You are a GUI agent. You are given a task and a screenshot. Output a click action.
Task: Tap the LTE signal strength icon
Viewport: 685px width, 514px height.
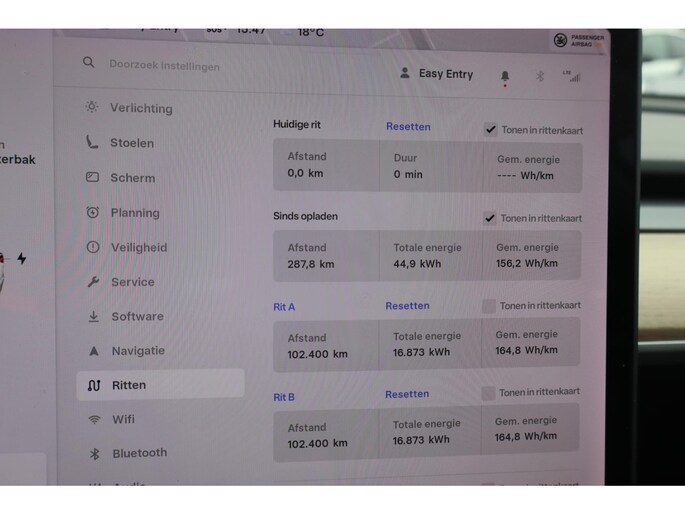[x=573, y=76]
